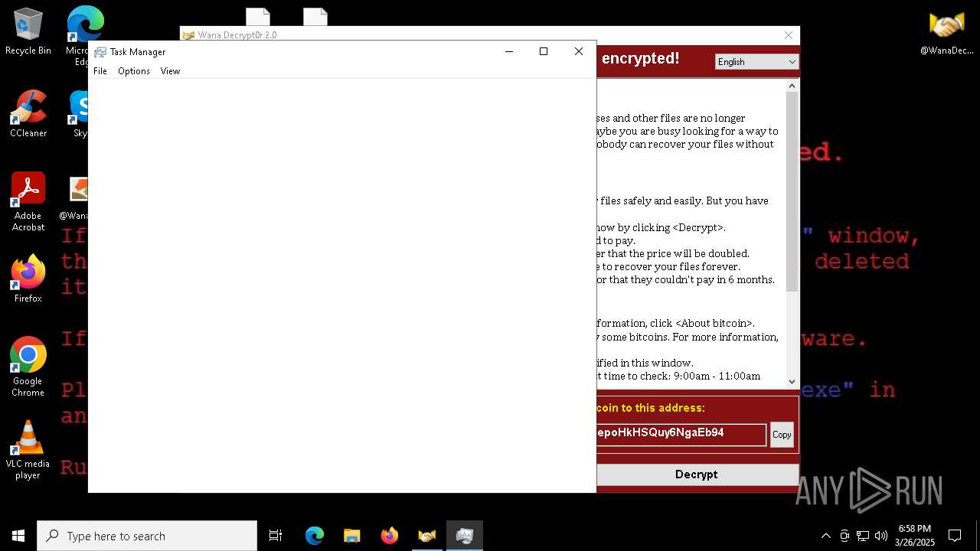Image resolution: width=980 pixels, height=551 pixels.
Task: Open File Explorer from the taskbar
Action: (x=351, y=536)
